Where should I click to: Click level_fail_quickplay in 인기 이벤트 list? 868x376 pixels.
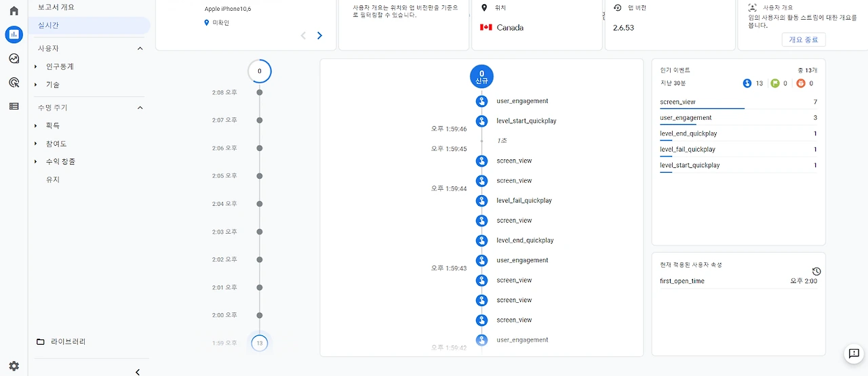688,150
